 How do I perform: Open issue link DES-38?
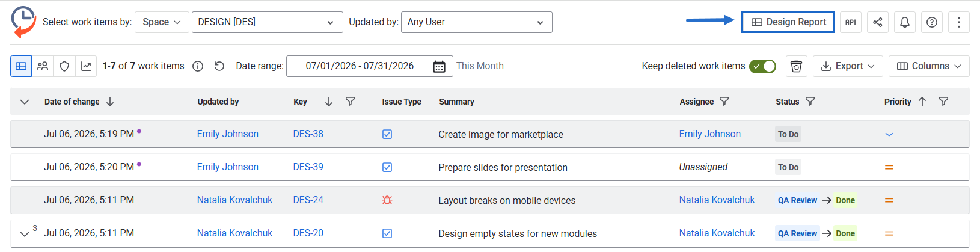[308, 134]
